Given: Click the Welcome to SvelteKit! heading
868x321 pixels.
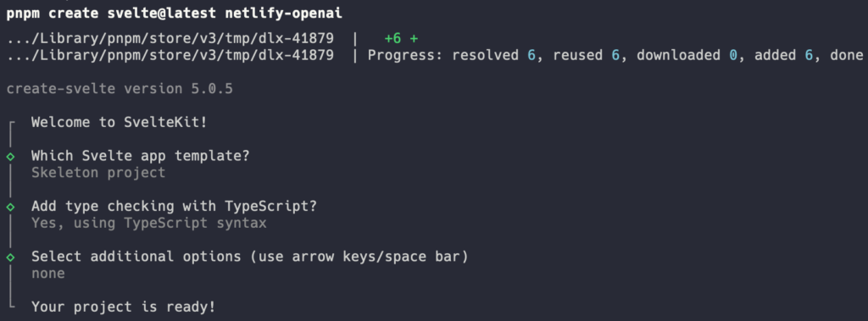Looking at the screenshot, I should [x=120, y=122].
